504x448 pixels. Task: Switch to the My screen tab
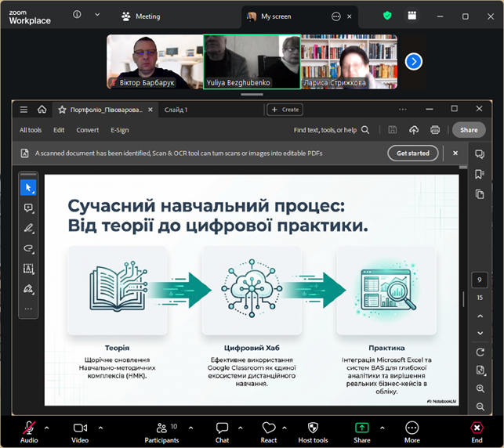pos(276,16)
